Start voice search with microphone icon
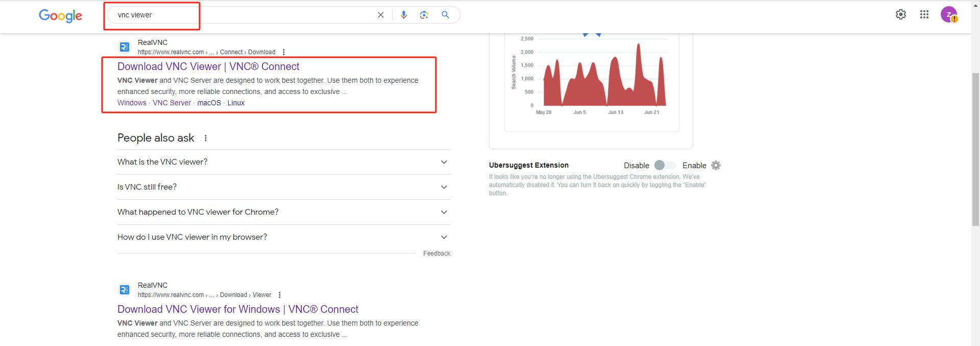Screen dimensions: 980x346 [x=404, y=15]
